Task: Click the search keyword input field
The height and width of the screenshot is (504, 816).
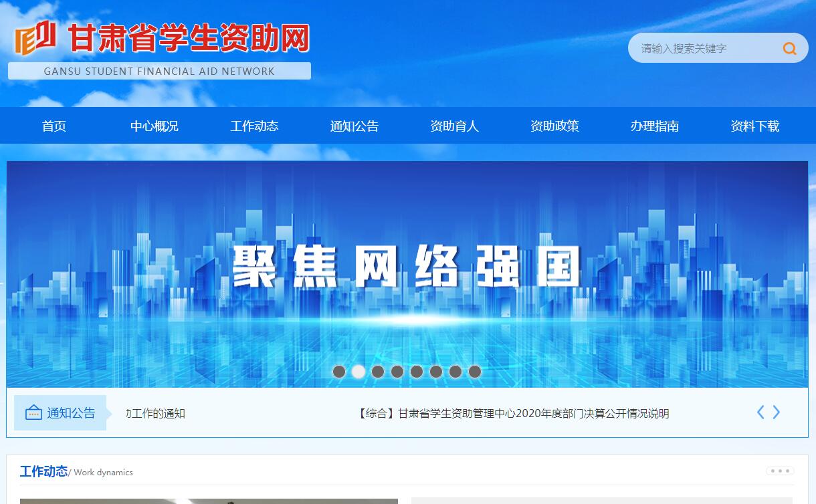Action: pos(702,48)
